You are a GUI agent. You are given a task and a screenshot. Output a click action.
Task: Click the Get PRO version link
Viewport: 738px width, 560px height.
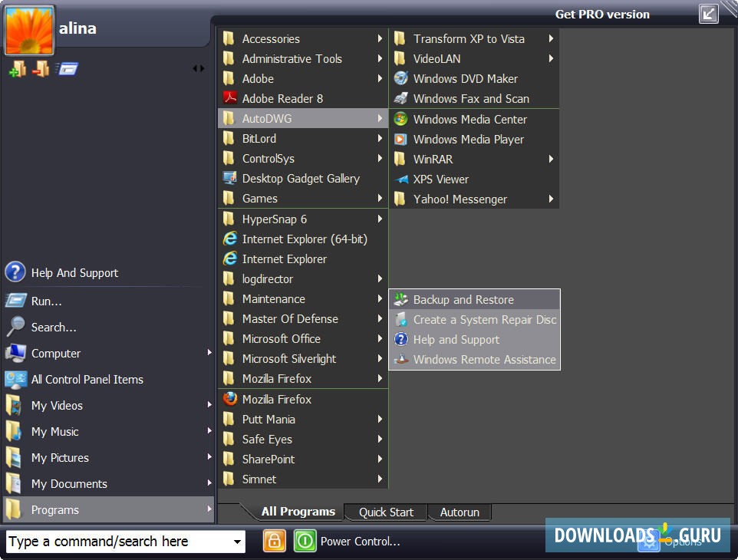pyautogui.click(x=602, y=14)
